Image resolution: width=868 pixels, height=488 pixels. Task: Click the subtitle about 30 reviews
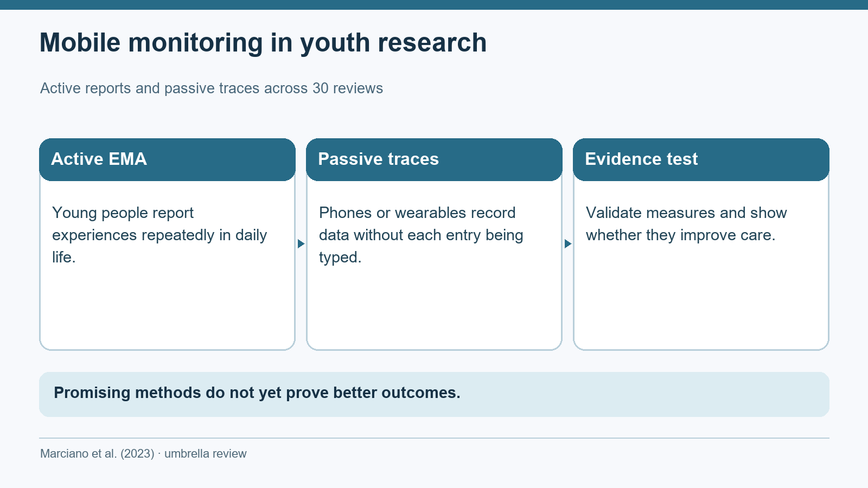click(x=212, y=88)
